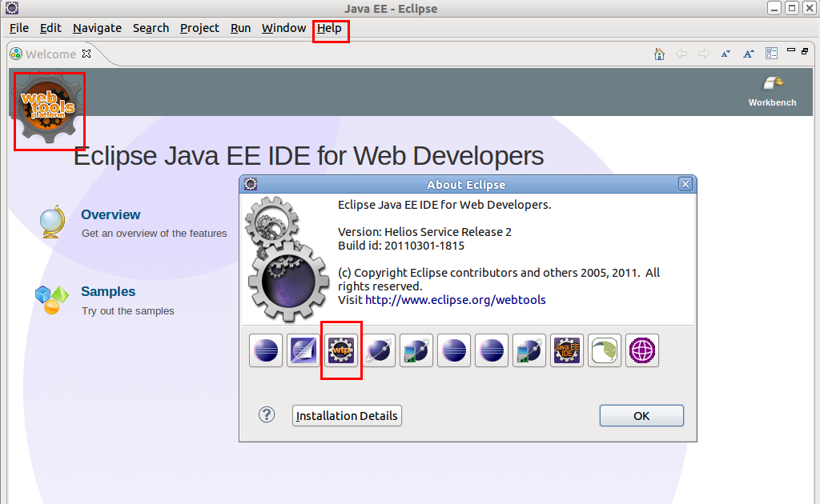
Task: Open the Window menu
Action: tap(283, 28)
